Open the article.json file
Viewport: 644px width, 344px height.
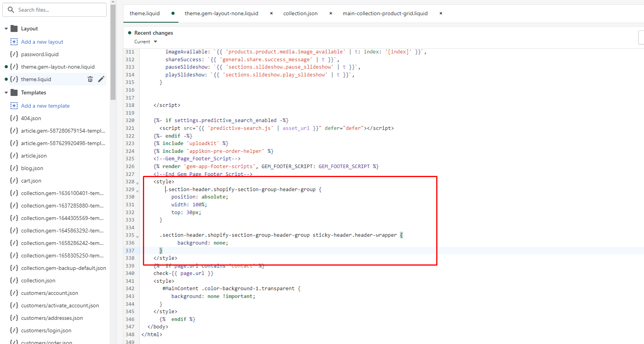[x=34, y=156]
